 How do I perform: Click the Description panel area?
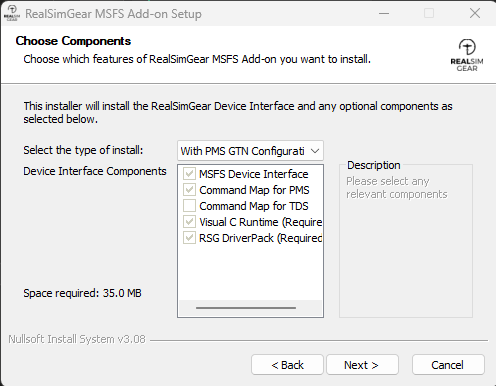click(x=406, y=240)
